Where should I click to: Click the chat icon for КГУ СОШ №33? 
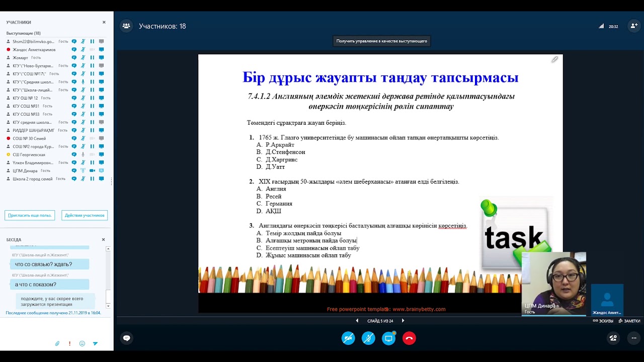point(74,114)
